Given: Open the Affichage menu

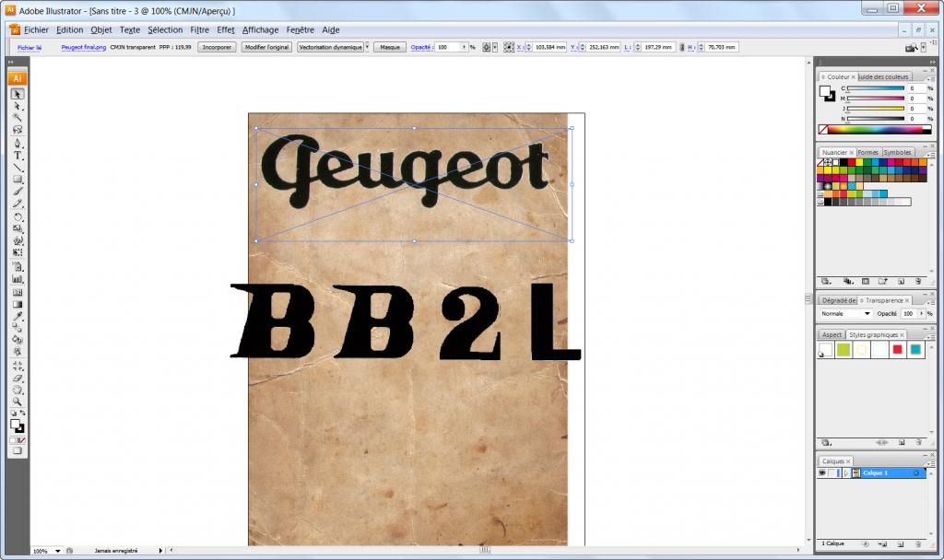Looking at the screenshot, I should [261, 30].
